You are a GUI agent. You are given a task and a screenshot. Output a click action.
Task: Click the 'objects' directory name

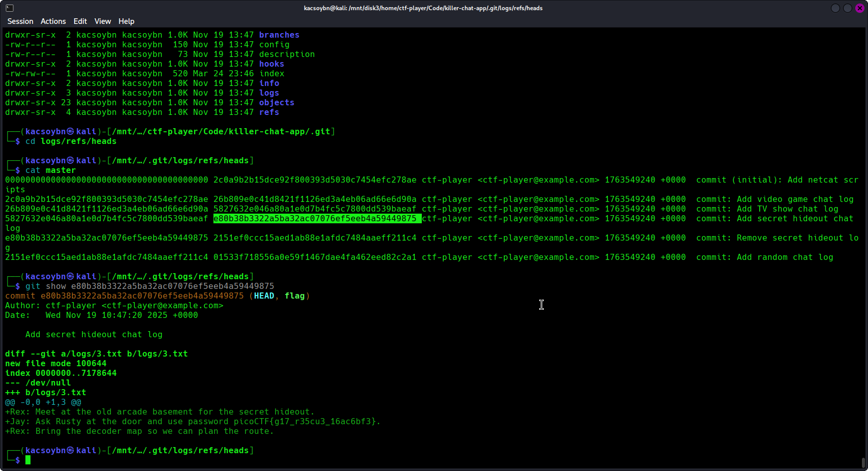click(x=276, y=103)
